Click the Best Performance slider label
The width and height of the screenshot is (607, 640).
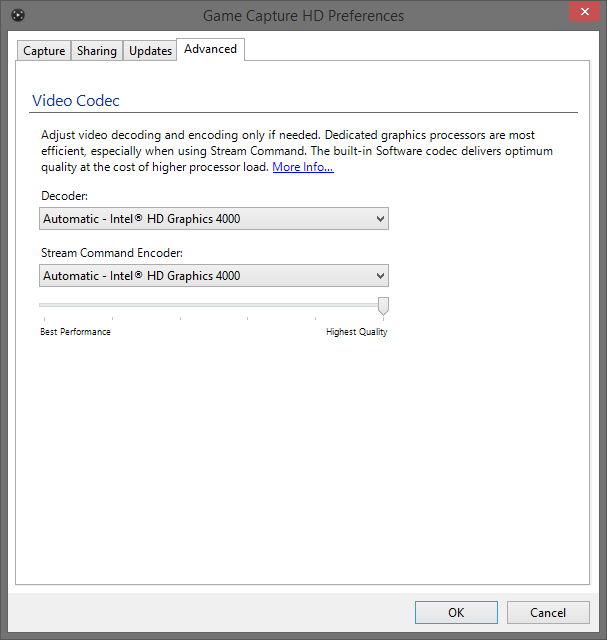(75, 332)
